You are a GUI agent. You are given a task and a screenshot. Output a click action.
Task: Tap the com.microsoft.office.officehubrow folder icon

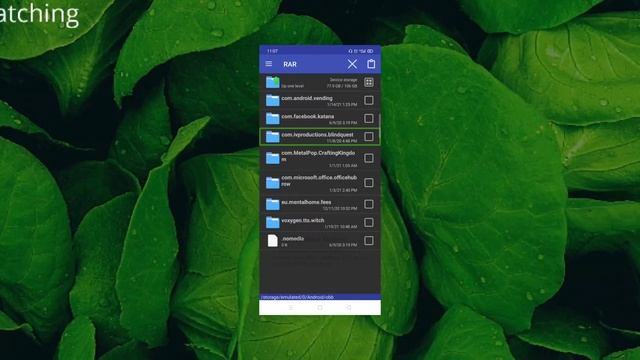coord(273,183)
